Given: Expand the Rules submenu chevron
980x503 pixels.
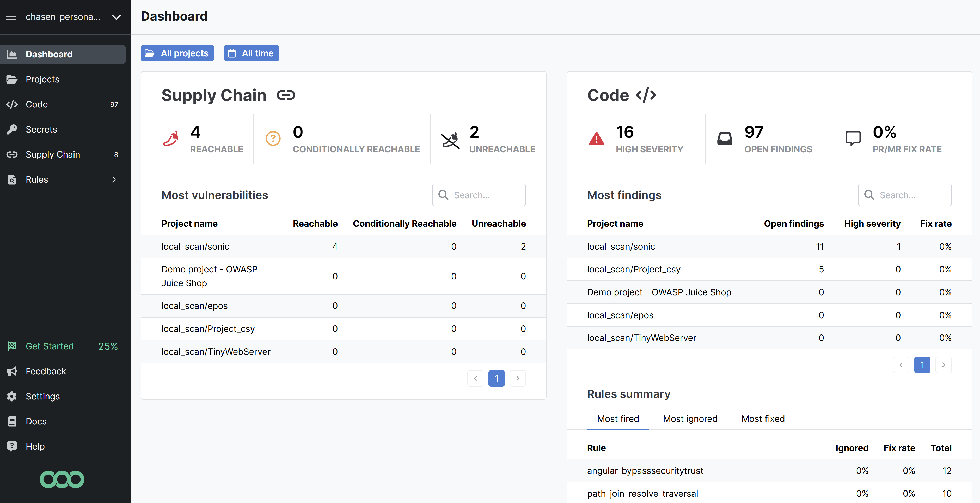Looking at the screenshot, I should pos(114,180).
